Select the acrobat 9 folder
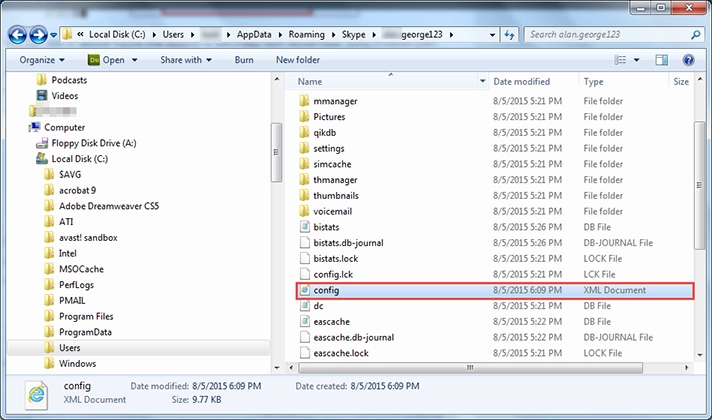The width and height of the screenshot is (712, 420). (x=77, y=190)
